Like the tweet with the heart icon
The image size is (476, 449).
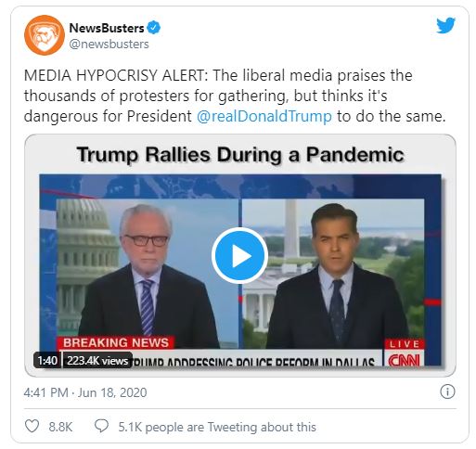click(32, 426)
